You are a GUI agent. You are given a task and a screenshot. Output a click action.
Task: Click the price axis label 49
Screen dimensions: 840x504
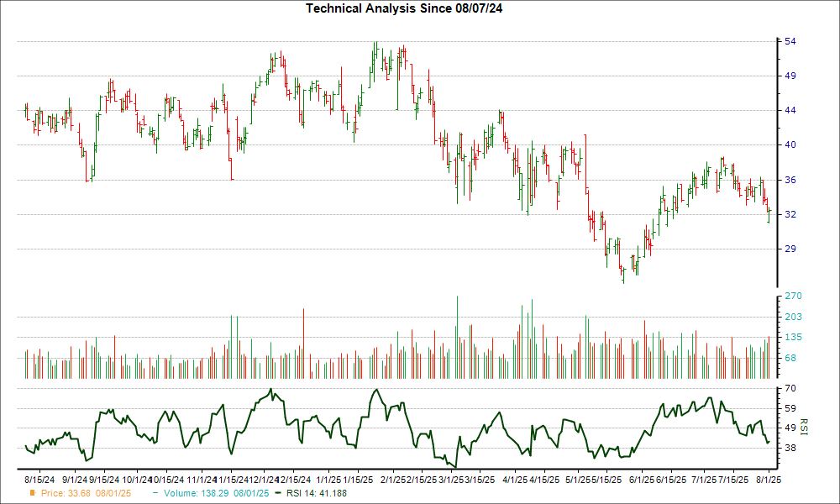coord(790,76)
